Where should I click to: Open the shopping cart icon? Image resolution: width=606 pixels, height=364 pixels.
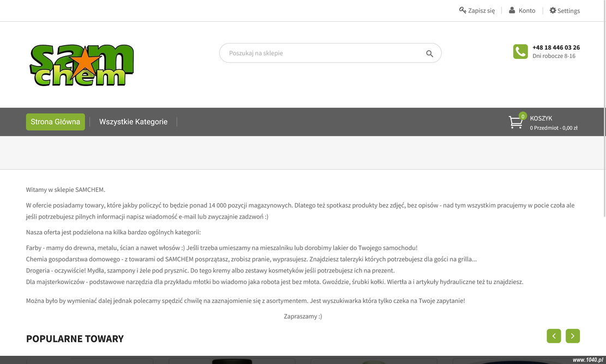point(515,122)
